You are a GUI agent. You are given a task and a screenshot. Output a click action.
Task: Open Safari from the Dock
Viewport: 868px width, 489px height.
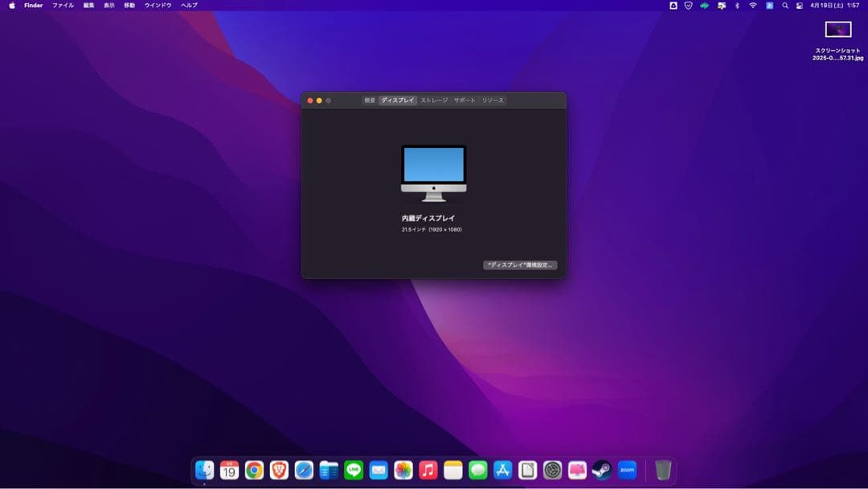[x=305, y=469]
